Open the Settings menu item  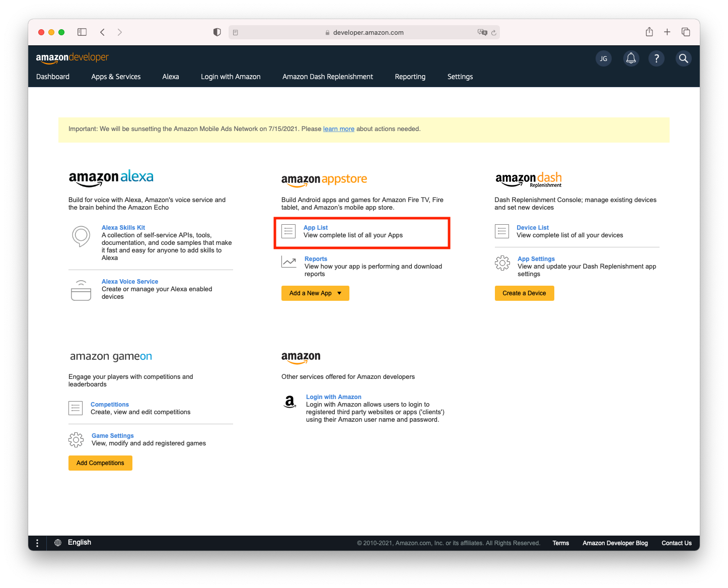click(x=460, y=77)
